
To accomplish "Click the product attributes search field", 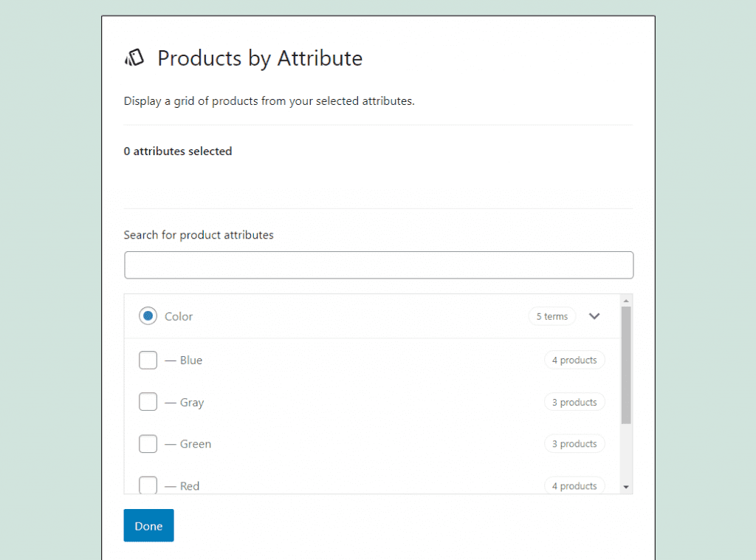I will tap(378, 264).
